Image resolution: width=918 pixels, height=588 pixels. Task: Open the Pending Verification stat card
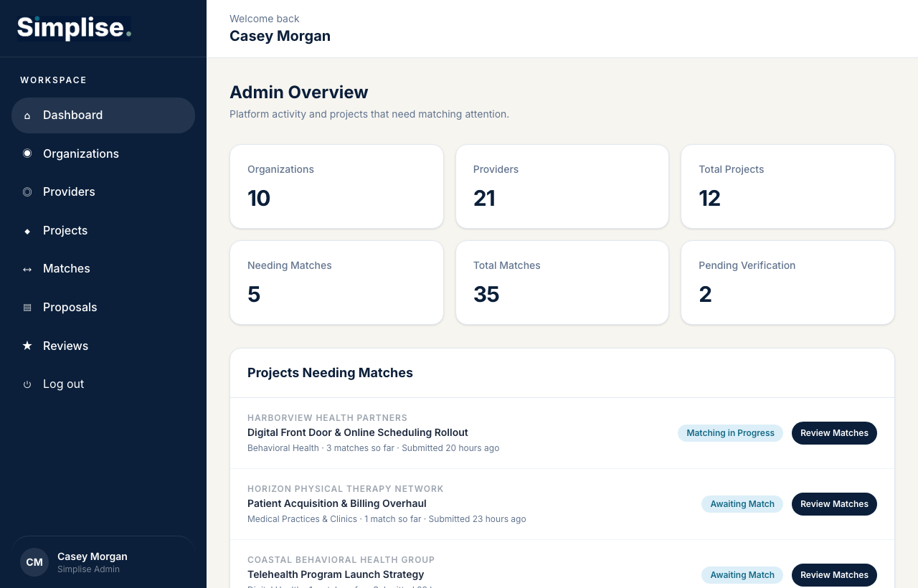pos(787,283)
